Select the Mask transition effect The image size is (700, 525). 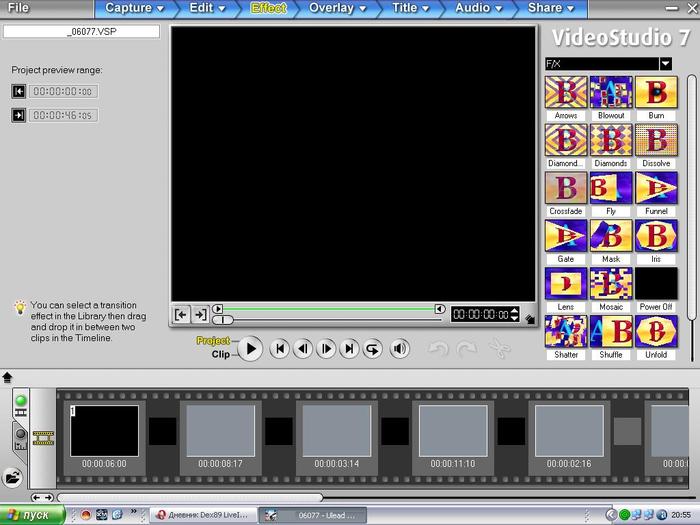tap(611, 236)
